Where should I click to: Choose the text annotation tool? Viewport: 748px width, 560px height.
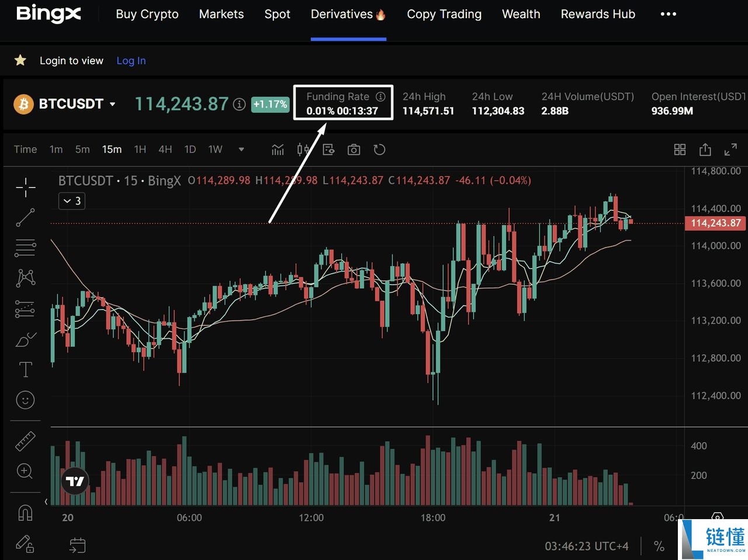[25, 370]
